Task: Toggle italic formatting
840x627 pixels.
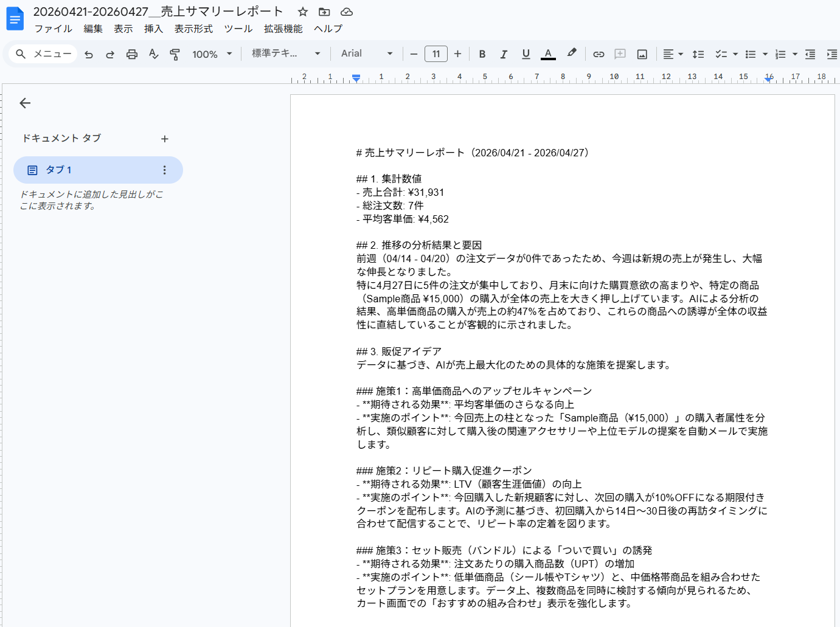Action: (504, 54)
